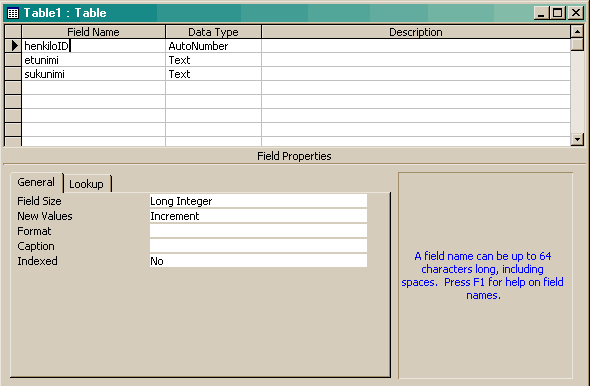Click the Format label
This screenshot has height=386, width=590.
tap(34, 231)
